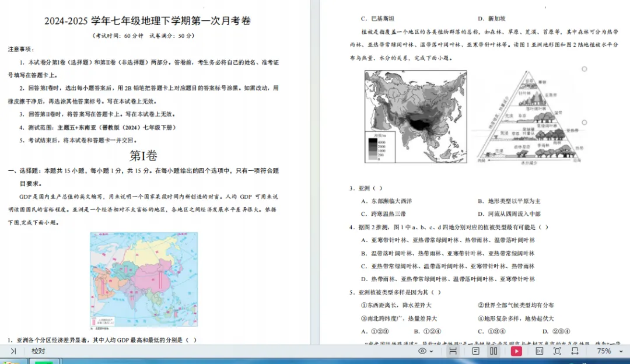This screenshot has width=630, height=364.
Task: Click the 校对 proofread button
Action: tap(37, 351)
